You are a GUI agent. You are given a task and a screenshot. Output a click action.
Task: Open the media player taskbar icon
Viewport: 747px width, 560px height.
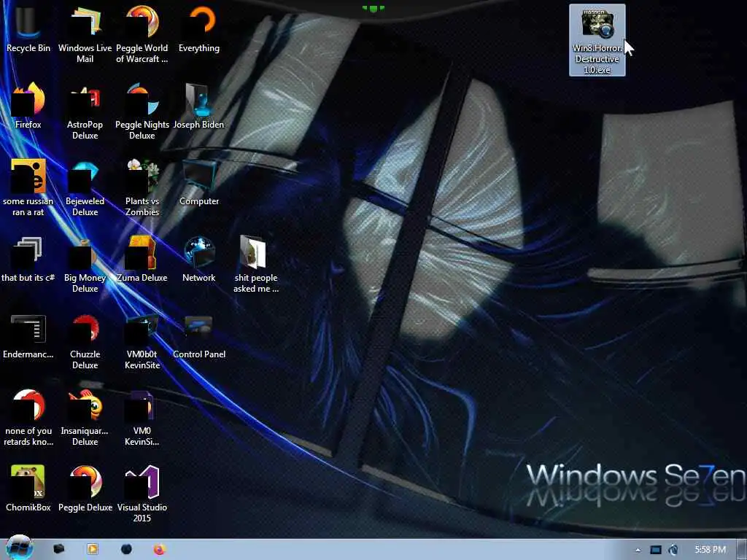coord(93,549)
